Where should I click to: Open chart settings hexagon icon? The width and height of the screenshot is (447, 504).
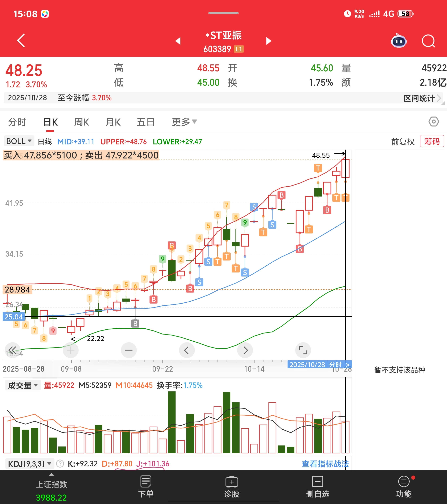(433, 122)
